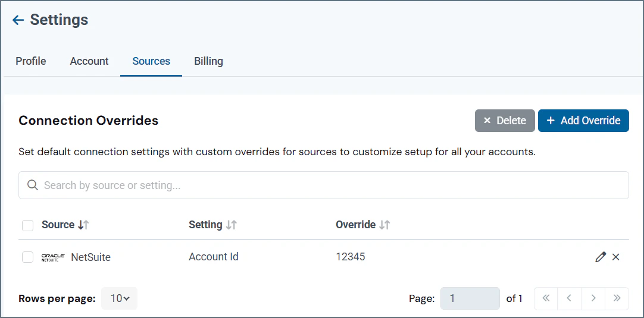Click the Delete button
This screenshot has height=318, width=644.
pos(505,121)
